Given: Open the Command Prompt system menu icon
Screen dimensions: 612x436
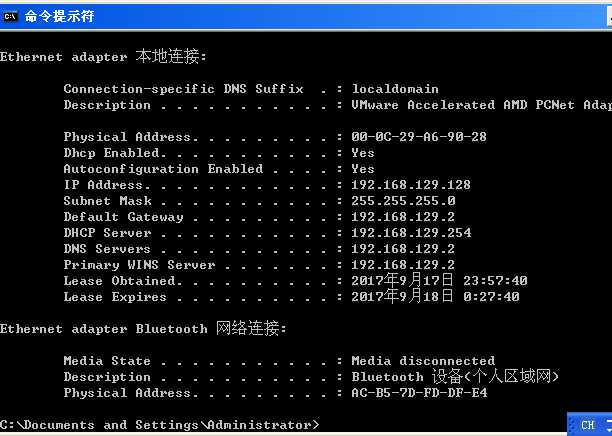Looking at the screenshot, I should tap(11, 15).
